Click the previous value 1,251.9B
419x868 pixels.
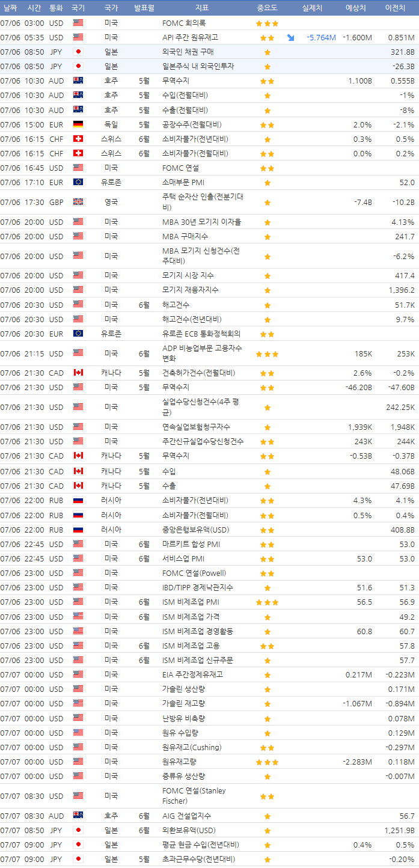coord(399,830)
